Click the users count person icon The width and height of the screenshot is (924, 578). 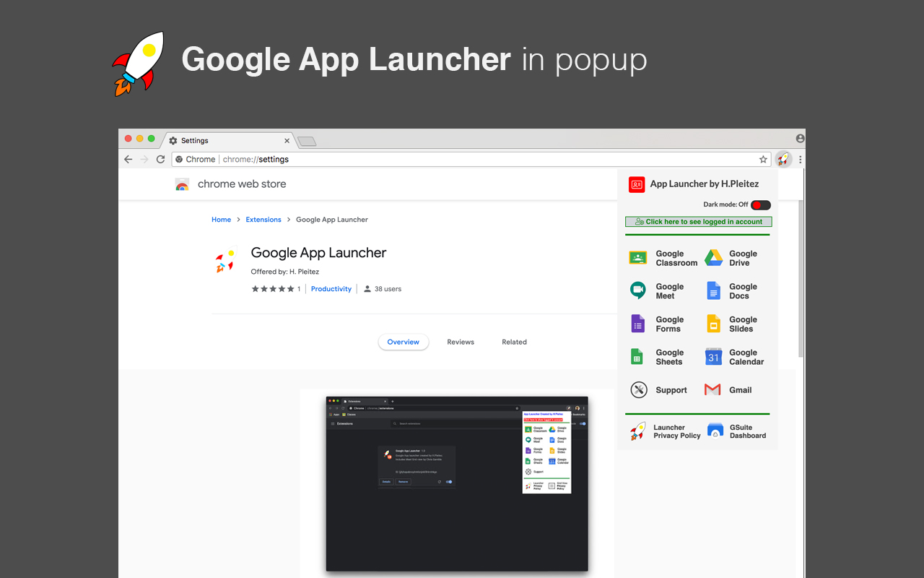367,289
